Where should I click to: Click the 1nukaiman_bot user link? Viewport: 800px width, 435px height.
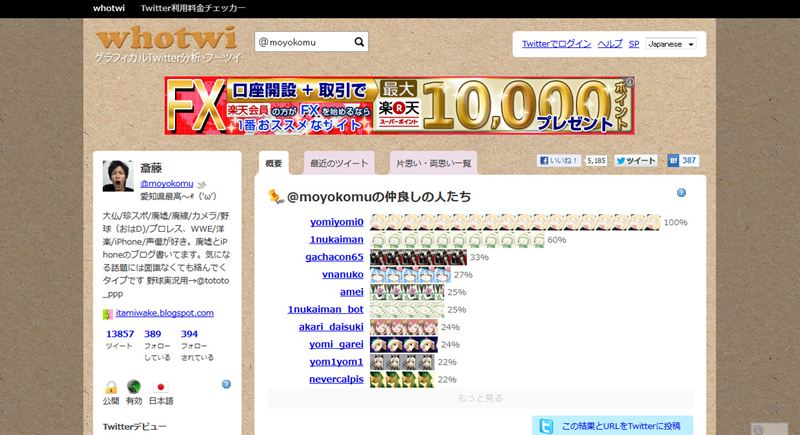point(326,309)
